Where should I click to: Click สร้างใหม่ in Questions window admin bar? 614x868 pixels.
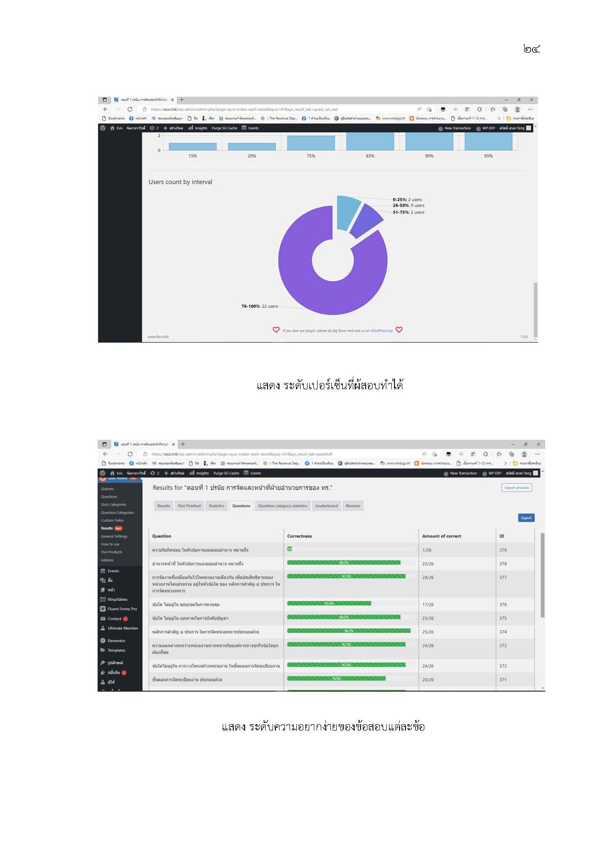coord(174,473)
